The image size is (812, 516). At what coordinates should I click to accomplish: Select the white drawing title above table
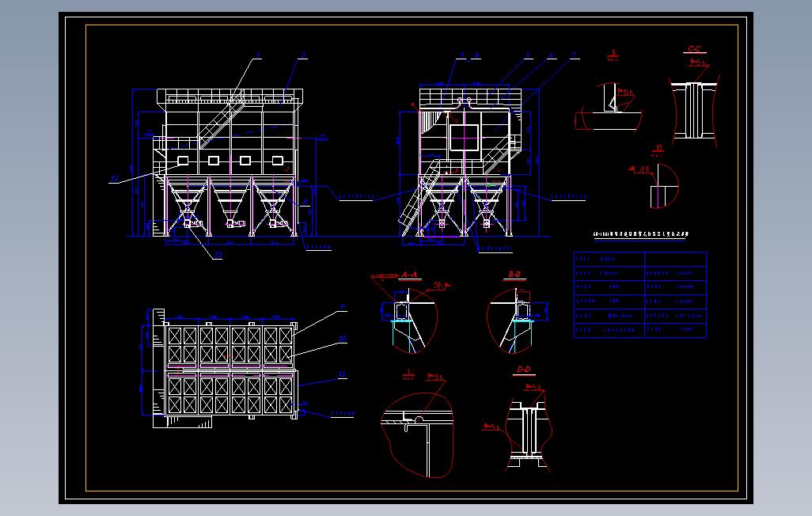(x=640, y=234)
